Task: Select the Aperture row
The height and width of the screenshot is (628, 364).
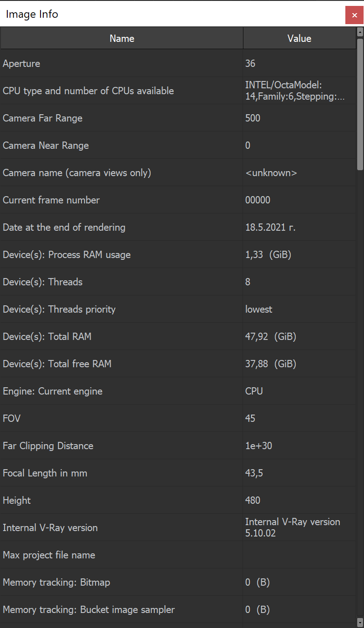Action: coord(121,63)
